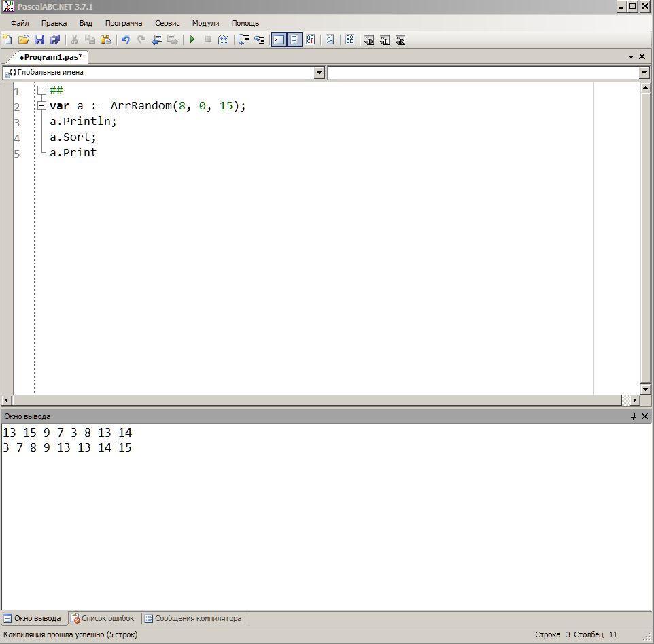Undo the last edit with blue arrow
The width and height of the screenshot is (654, 644).
click(126, 39)
